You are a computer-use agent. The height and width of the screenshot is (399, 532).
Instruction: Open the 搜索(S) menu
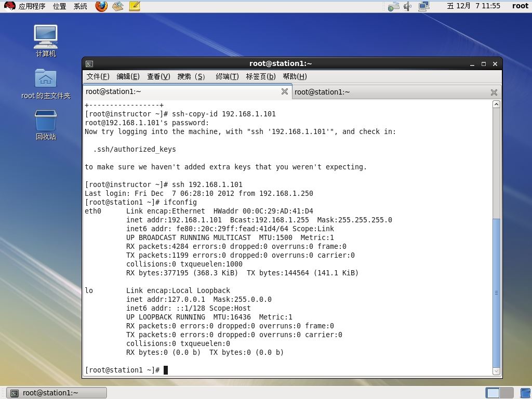pyautogui.click(x=191, y=76)
